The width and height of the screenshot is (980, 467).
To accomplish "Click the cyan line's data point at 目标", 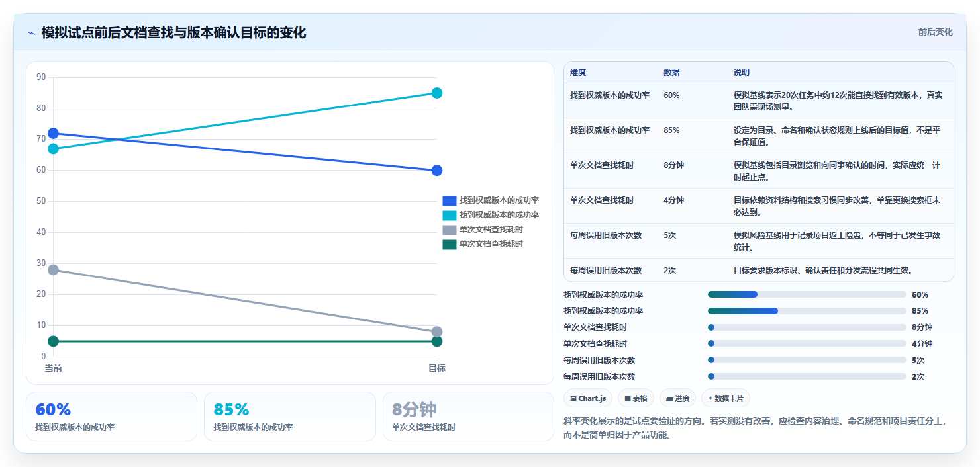I will tap(437, 93).
